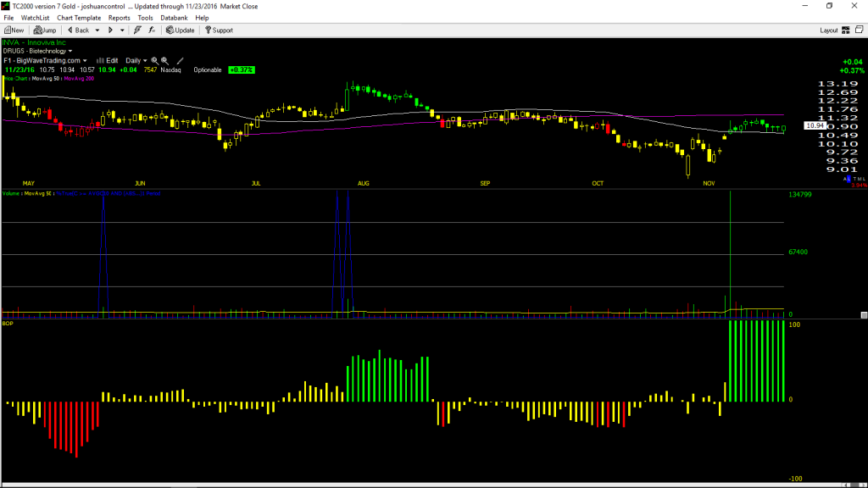Click the Layout label in toolbar
This screenshot has height=488, width=868.
click(x=829, y=30)
